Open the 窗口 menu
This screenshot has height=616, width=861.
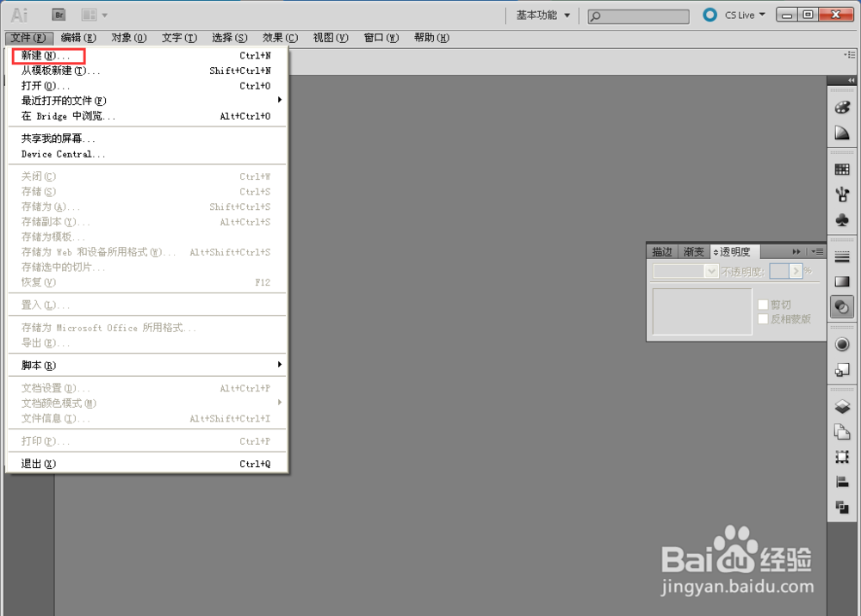[381, 38]
